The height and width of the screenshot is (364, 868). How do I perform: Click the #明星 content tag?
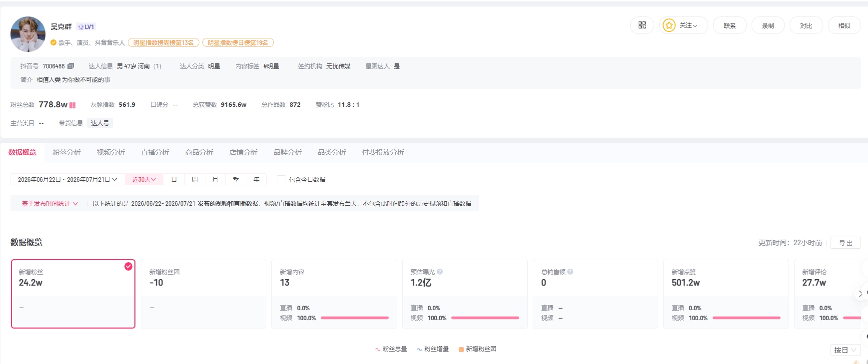[271, 66]
